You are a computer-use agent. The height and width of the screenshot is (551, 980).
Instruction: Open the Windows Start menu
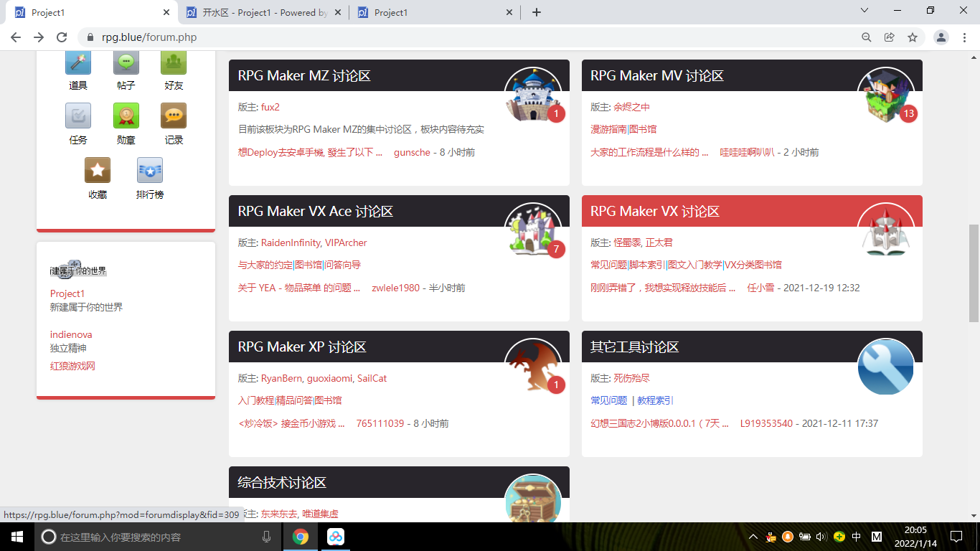17,537
